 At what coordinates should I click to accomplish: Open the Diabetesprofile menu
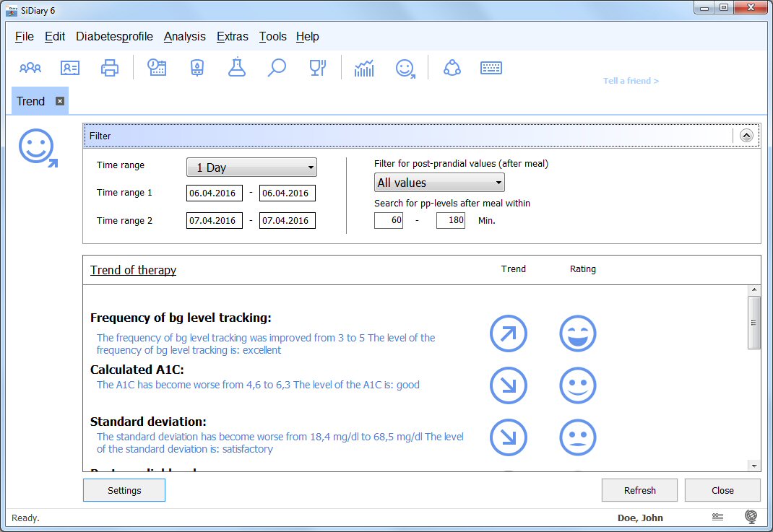114,37
